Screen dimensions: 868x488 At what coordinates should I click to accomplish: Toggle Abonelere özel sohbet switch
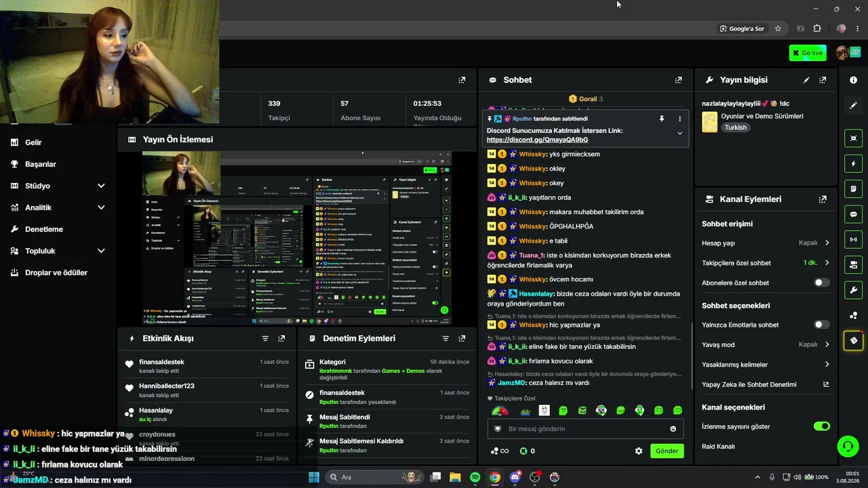coord(821,283)
